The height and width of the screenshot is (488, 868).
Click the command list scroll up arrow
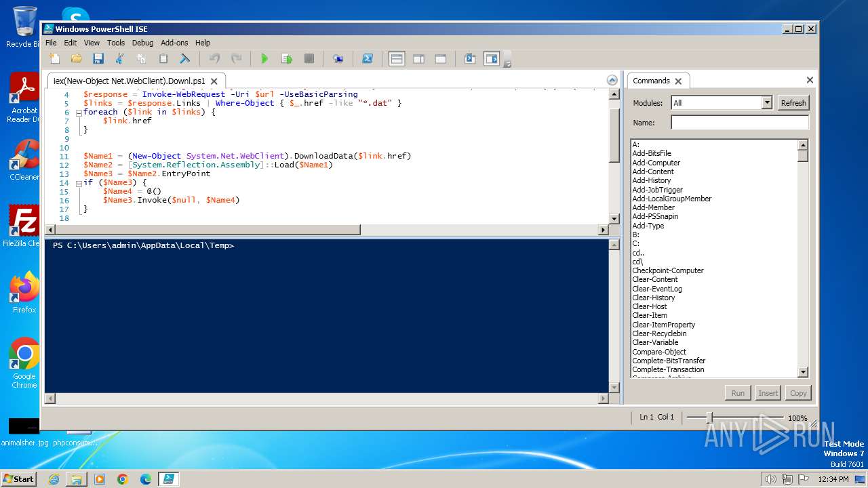(x=803, y=145)
